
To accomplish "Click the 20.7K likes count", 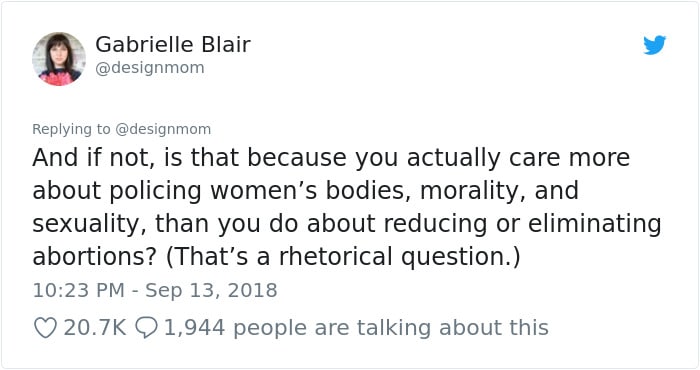I will coord(95,328).
